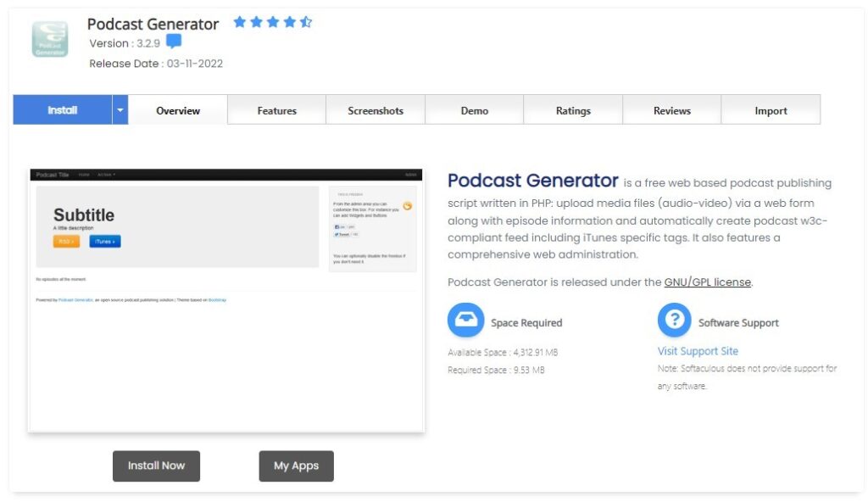
Task: Open the Import tab
Action: click(x=771, y=110)
